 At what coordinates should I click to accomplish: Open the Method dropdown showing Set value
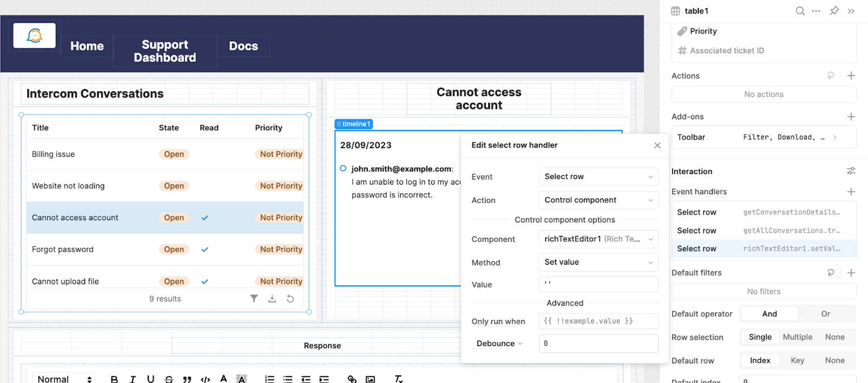598,262
